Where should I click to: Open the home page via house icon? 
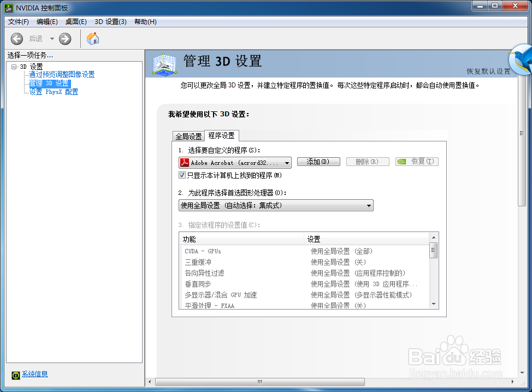pyautogui.click(x=92, y=38)
